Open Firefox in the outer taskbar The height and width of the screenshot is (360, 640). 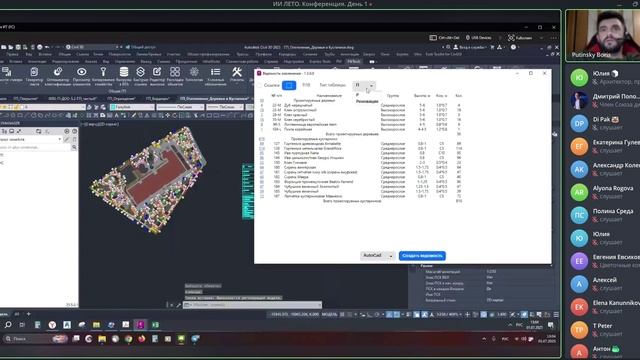(x=142, y=339)
